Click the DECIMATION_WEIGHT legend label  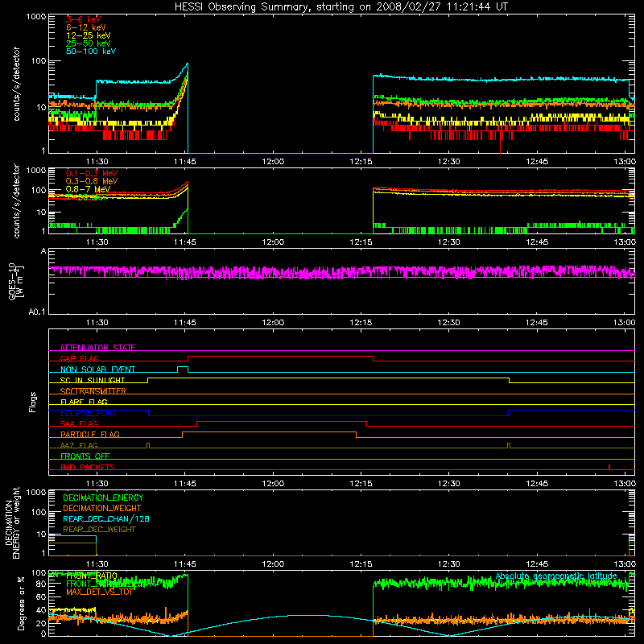tap(102, 508)
